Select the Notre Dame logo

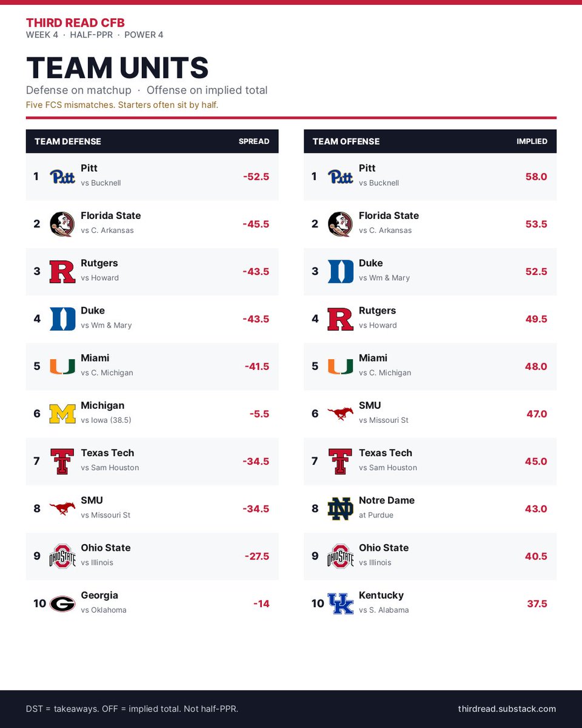[x=340, y=509]
